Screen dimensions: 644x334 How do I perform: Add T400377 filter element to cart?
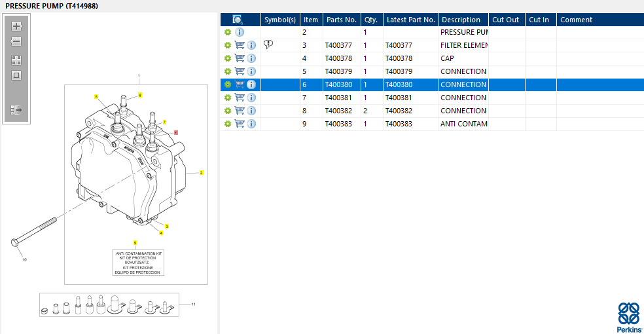point(240,45)
